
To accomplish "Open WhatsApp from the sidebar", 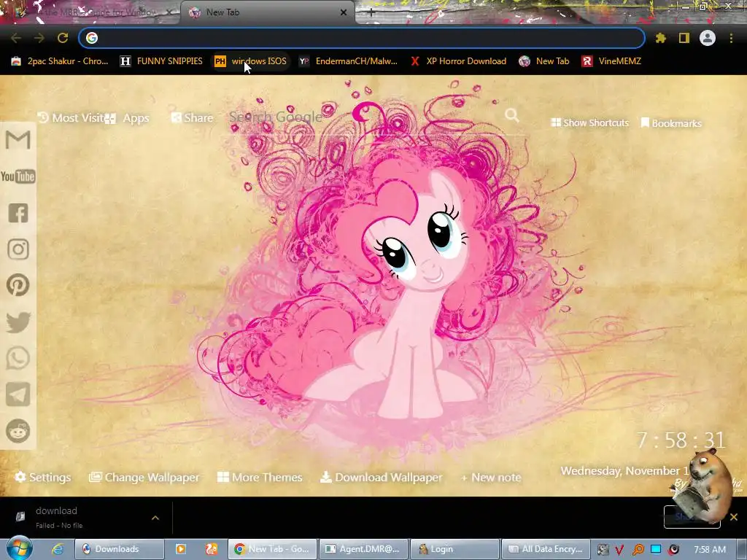I will pyautogui.click(x=18, y=358).
